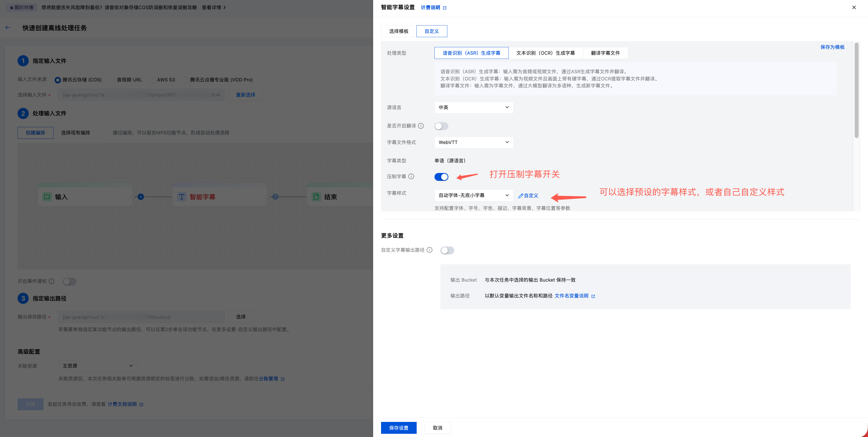868x437 pixels.
Task: Click the 智能字幕 node T icon
Action: click(x=182, y=197)
